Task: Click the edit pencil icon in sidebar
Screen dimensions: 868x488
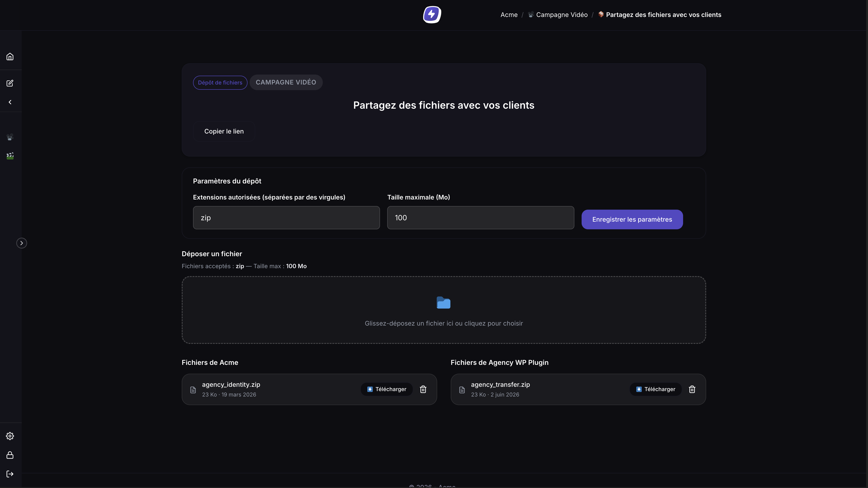Action: click(x=10, y=83)
